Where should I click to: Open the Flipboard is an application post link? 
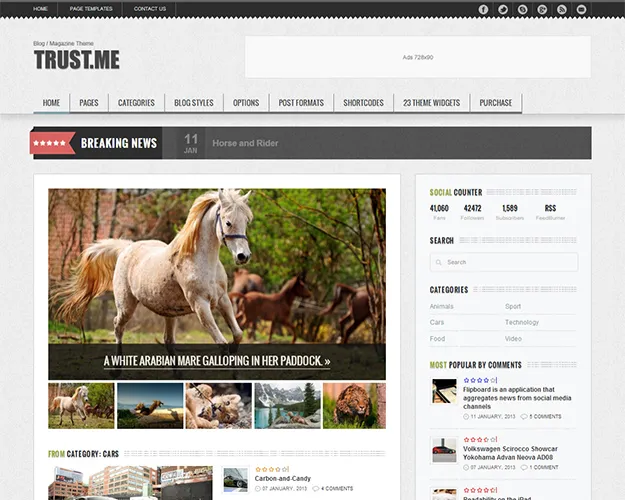tap(517, 398)
